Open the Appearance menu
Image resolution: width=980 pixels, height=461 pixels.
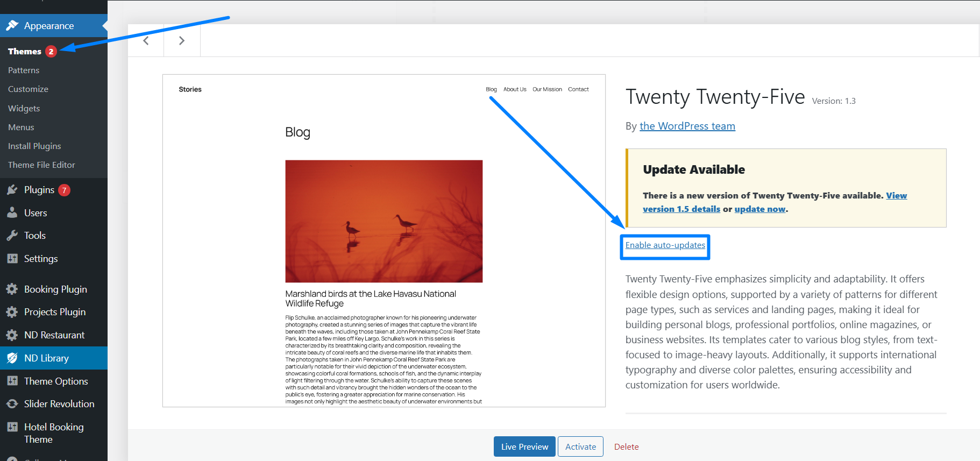pos(54,25)
